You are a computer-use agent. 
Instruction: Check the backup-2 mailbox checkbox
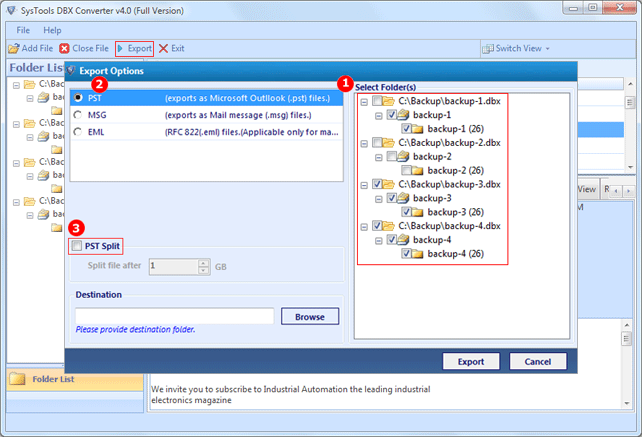pos(391,156)
